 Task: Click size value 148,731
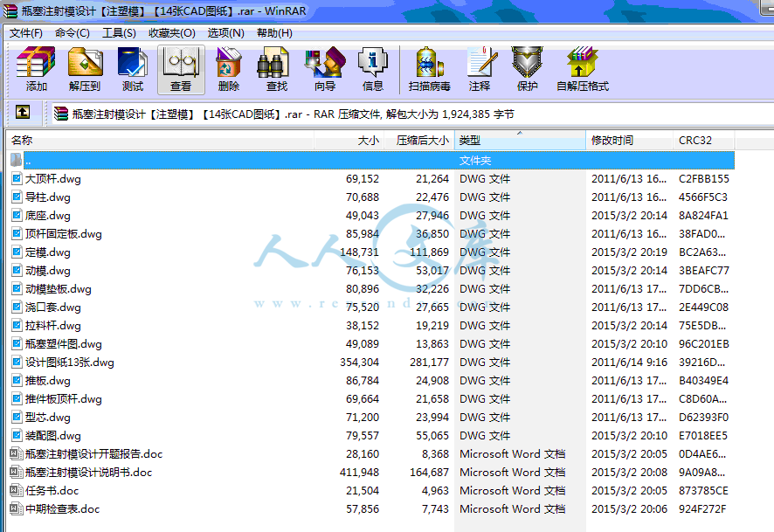click(359, 252)
